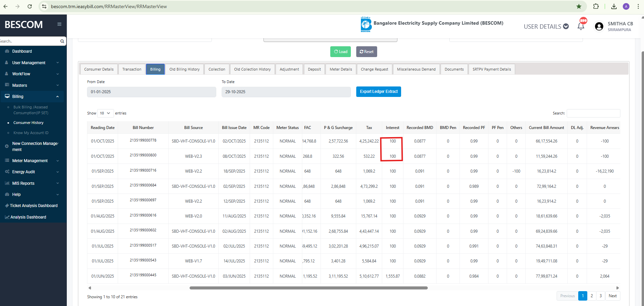The image size is (644, 306).
Task: Go to page 2 of results
Action: tap(592, 296)
